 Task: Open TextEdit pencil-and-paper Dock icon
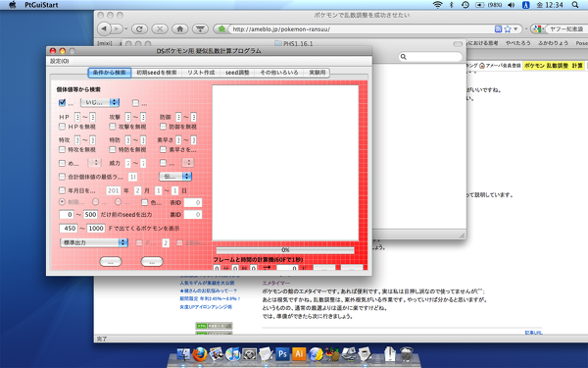pos(266,354)
